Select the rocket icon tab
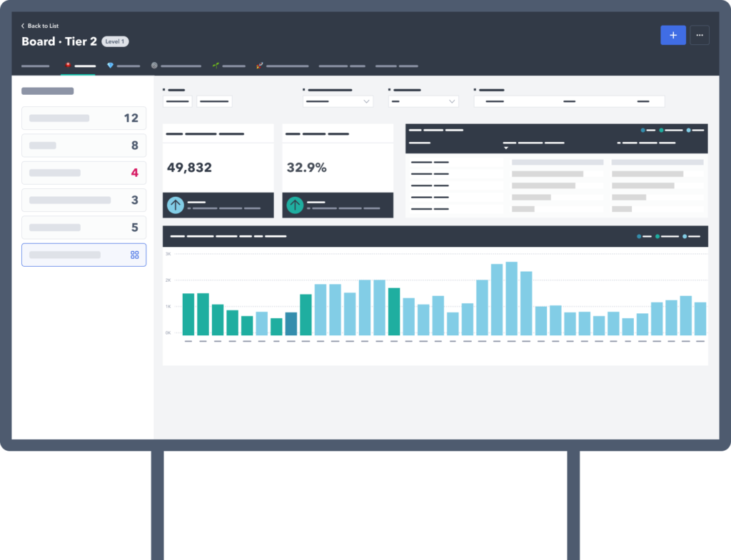This screenshot has width=731, height=560. (282, 66)
